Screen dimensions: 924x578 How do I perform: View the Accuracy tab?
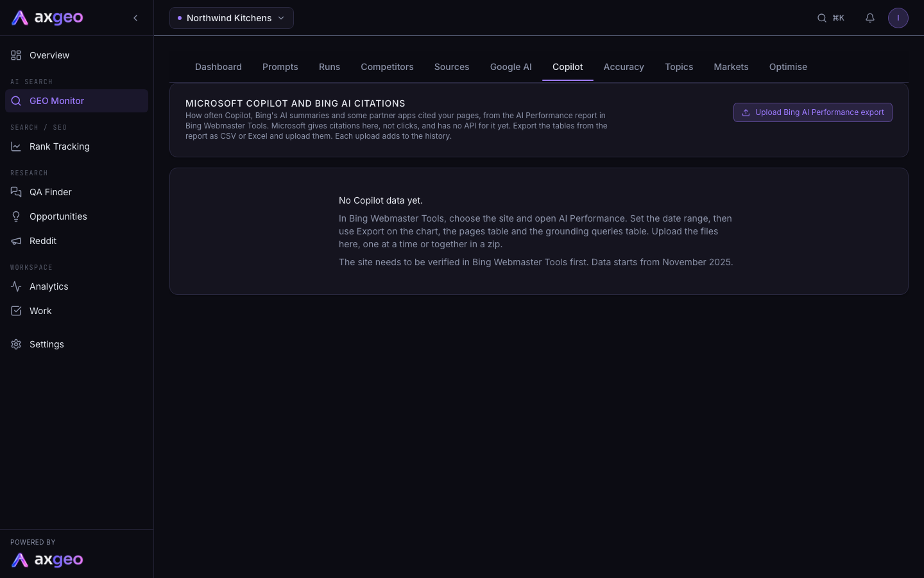624,67
